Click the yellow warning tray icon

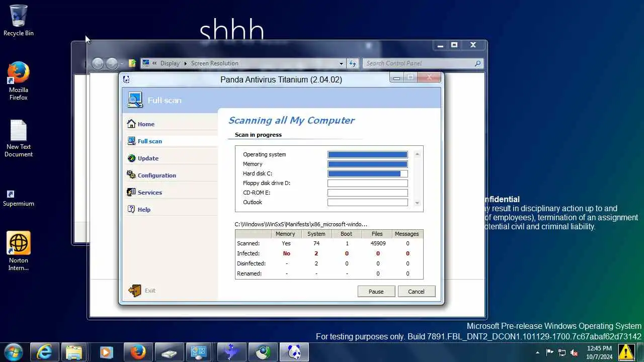pos(626,352)
